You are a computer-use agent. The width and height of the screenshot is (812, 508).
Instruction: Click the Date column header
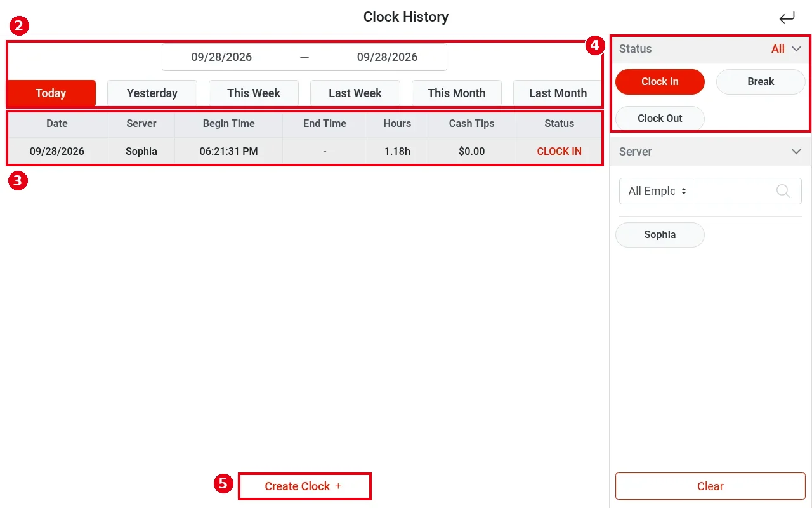57,124
